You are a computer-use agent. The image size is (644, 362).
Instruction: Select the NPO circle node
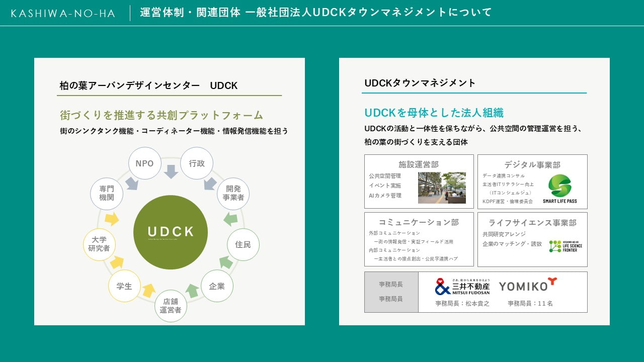pyautogui.click(x=144, y=163)
